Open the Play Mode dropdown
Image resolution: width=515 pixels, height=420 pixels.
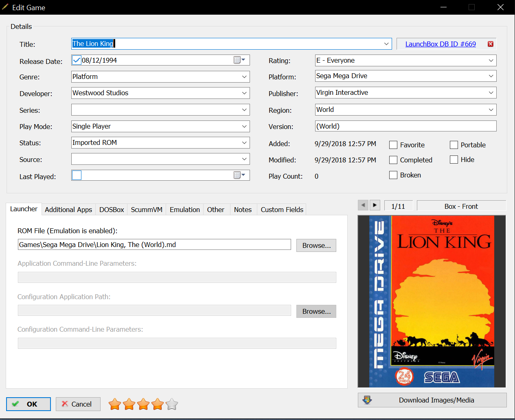[x=244, y=126]
